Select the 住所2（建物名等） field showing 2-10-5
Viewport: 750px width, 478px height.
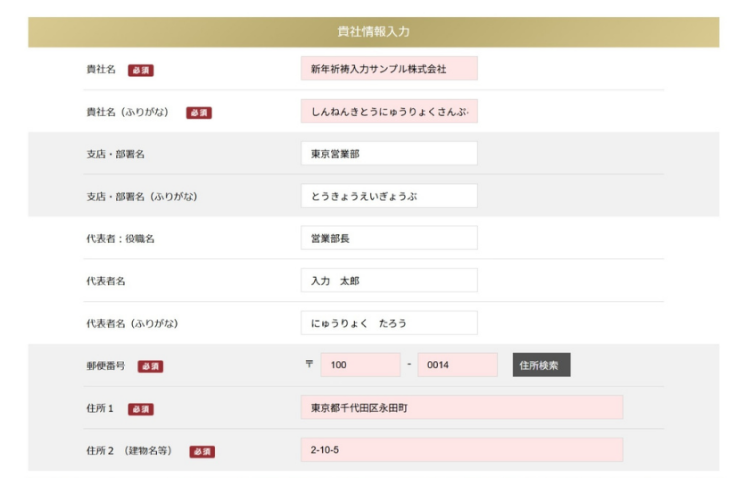tap(461, 450)
